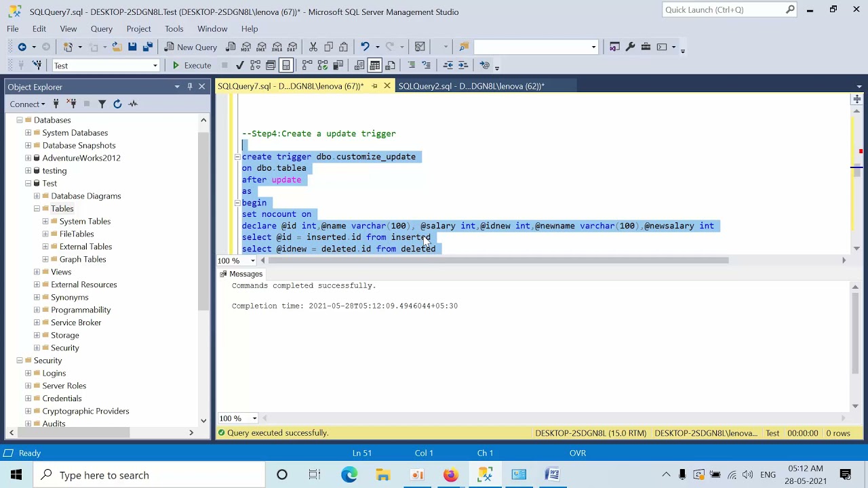Display Estimated Execution Plan icon
This screenshot has width=868, height=488.
click(x=255, y=65)
